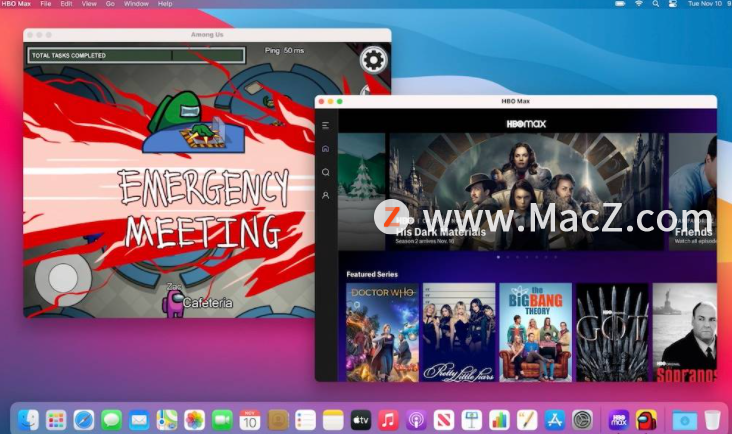Open Notes in the Dock
The height and width of the screenshot is (434, 732).
(333, 420)
